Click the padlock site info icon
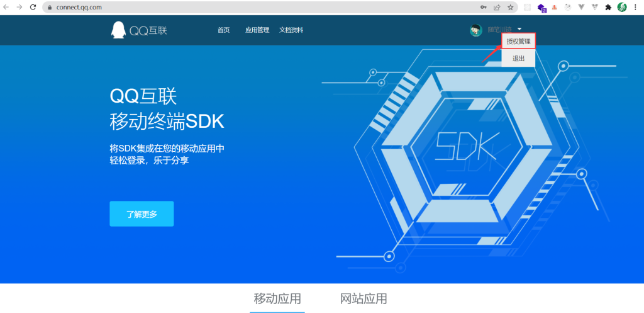 tap(50, 8)
